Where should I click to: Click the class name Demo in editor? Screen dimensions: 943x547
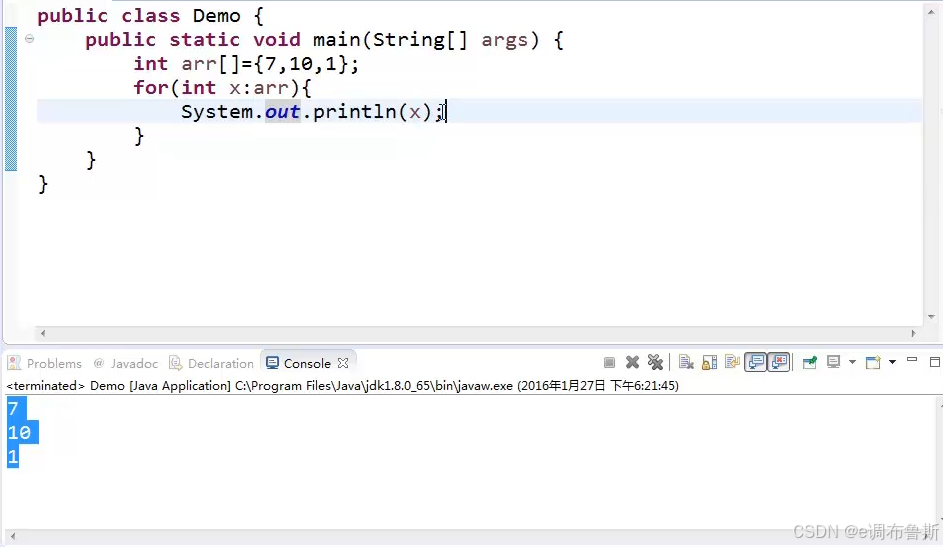[x=217, y=16]
